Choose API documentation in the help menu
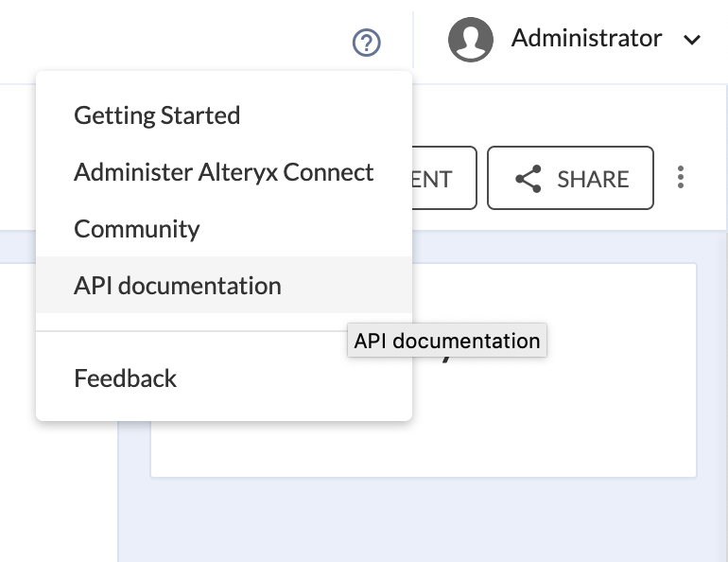 [x=178, y=285]
